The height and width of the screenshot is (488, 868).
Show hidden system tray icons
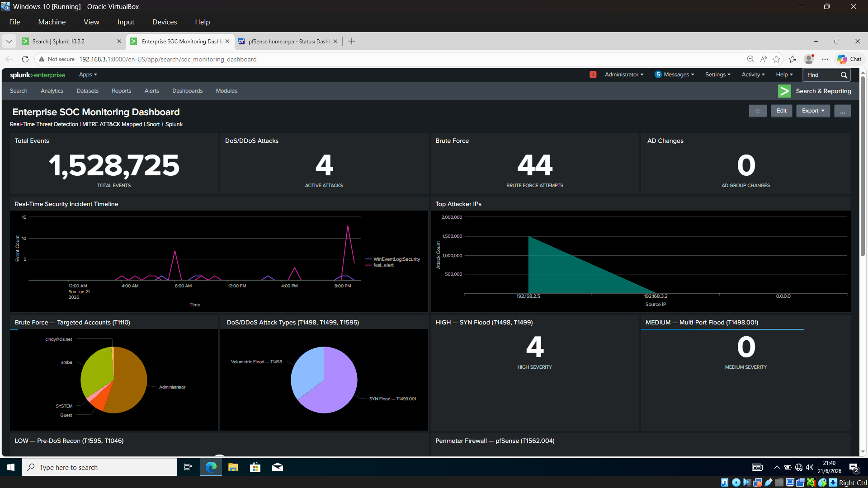[777, 467]
